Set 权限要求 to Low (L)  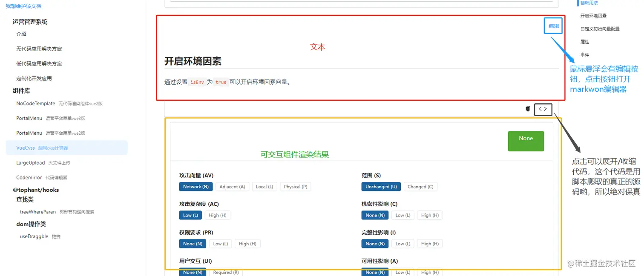[x=221, y=243]
